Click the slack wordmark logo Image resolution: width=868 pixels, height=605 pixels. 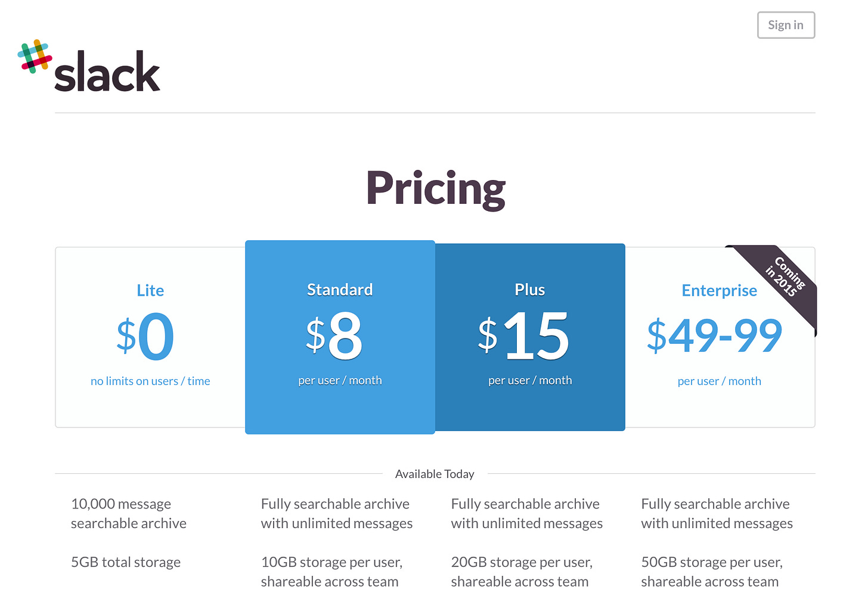(107, 71)
